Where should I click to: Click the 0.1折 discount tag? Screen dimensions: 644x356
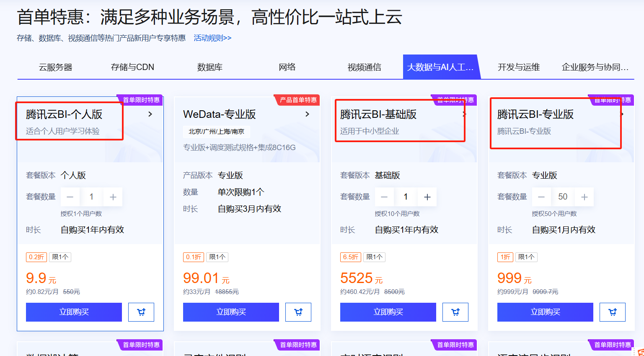click(x=194, y=257)
